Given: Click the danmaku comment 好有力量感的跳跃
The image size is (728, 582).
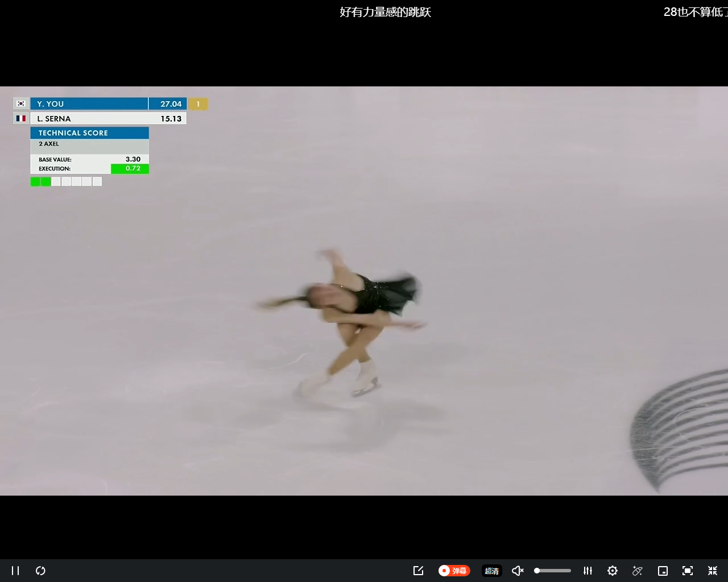Looking at the screenshot, I should point(386,12).
